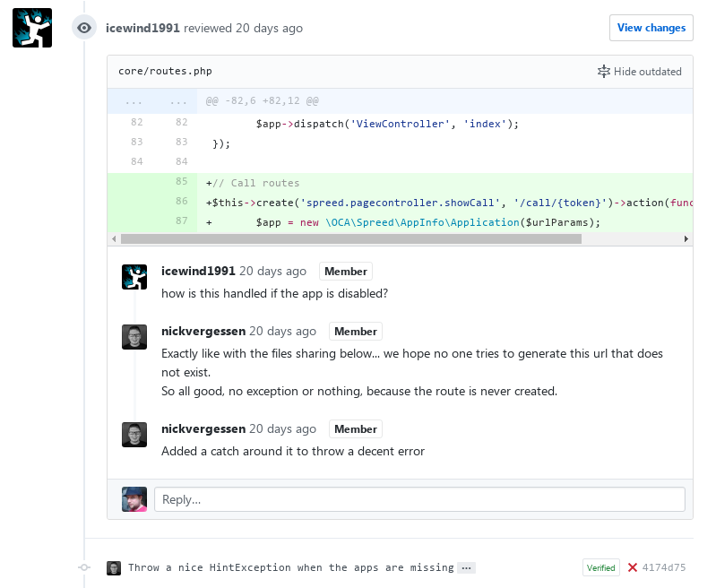This screenshot has height=588, width=716.
Task: Open the 'Throw a nice HintException' commit message
Action: click(x=291, y=567)
